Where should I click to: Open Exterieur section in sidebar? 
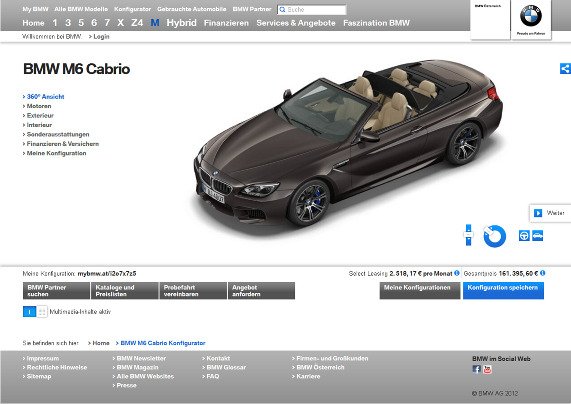pyautogui.click(x=38, y=115)
